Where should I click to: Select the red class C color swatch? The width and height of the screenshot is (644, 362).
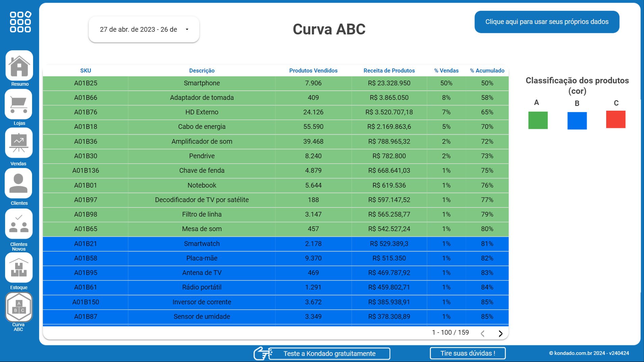(616, 119)
